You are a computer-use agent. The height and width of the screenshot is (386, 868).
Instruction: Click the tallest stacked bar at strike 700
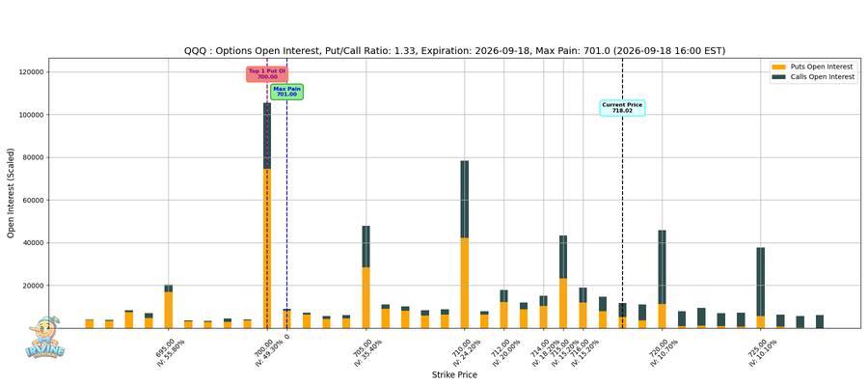[267, 215]
